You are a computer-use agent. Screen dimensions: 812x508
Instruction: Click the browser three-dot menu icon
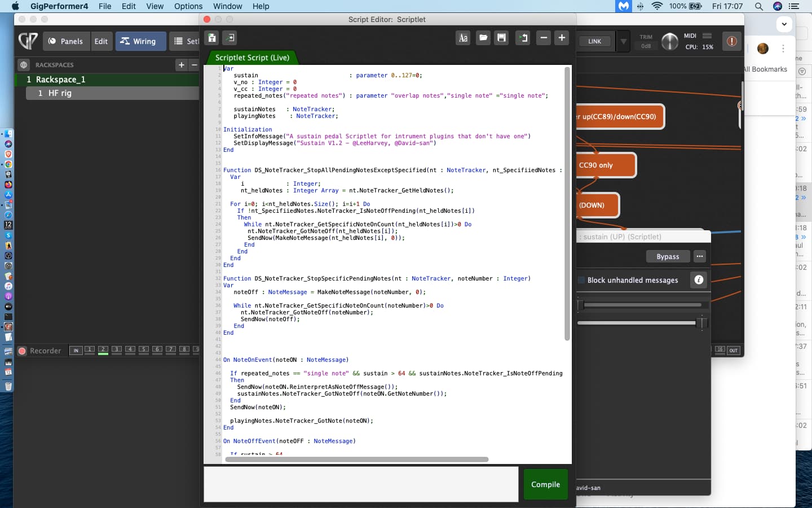[x=783, y=49]
